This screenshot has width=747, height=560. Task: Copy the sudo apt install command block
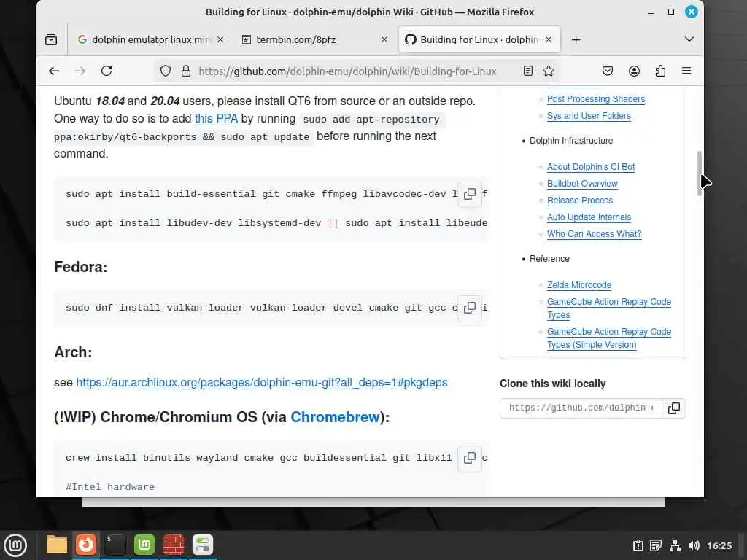pyautogui.click(x=470, y=194)
